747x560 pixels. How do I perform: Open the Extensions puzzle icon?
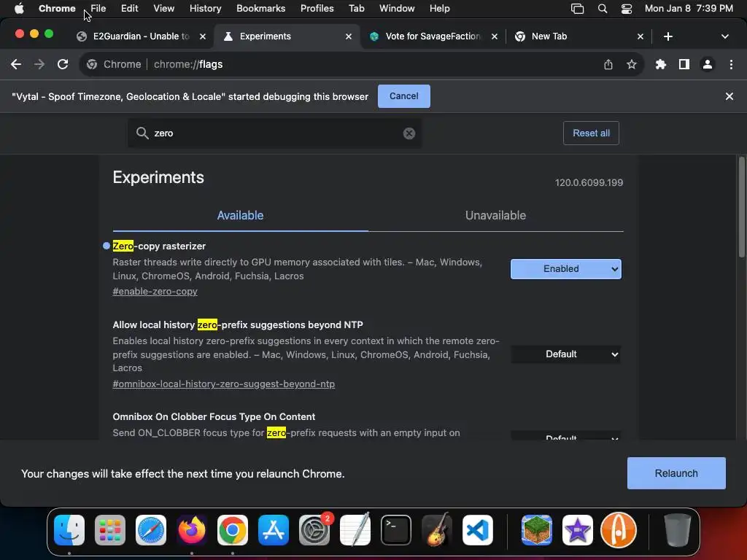[661, 64]
